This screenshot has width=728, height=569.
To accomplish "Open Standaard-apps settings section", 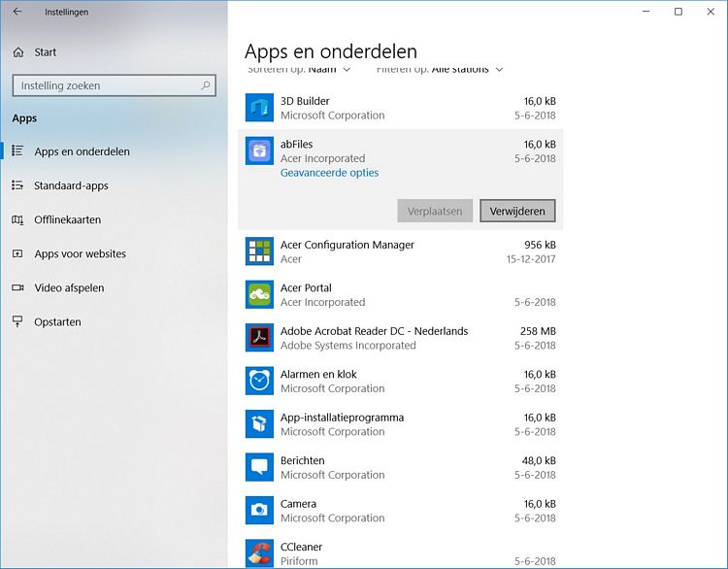I will point(71,185).
